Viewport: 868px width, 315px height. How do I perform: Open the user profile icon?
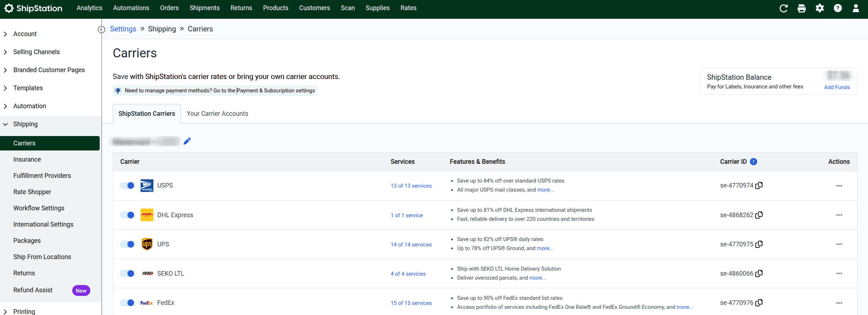click(856, 8)
